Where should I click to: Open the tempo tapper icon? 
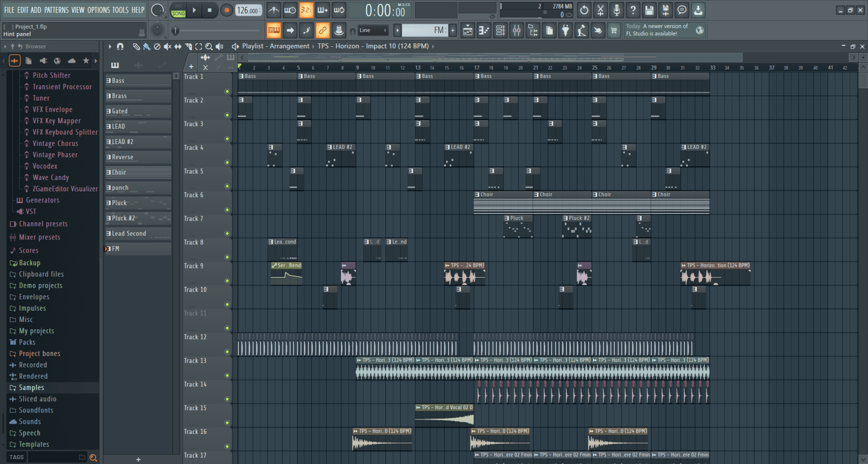pyautogui.click(x=582, y=30)
